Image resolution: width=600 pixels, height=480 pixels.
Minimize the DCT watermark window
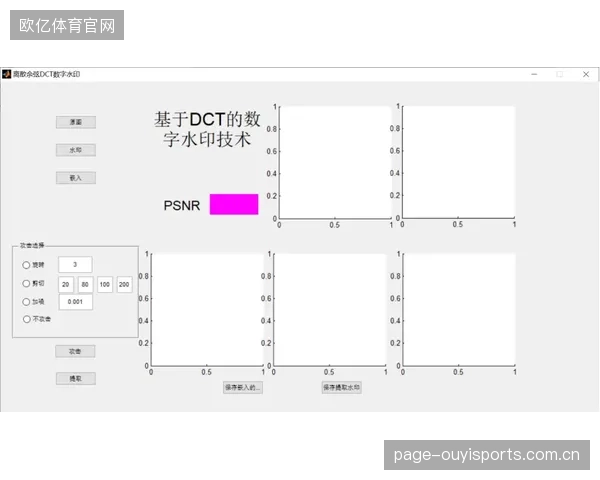(x=534, y=74)
